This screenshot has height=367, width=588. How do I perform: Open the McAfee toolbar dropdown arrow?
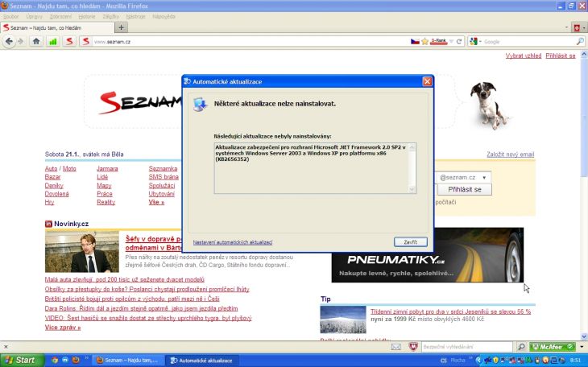click(x=582, y=347)
